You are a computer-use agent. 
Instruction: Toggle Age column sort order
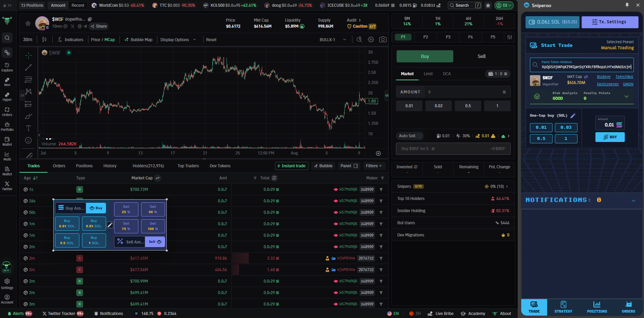[35, 178]
